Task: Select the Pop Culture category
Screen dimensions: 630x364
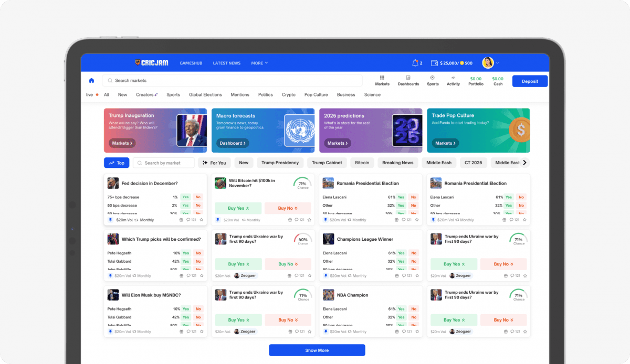Action: pos(316,95)
